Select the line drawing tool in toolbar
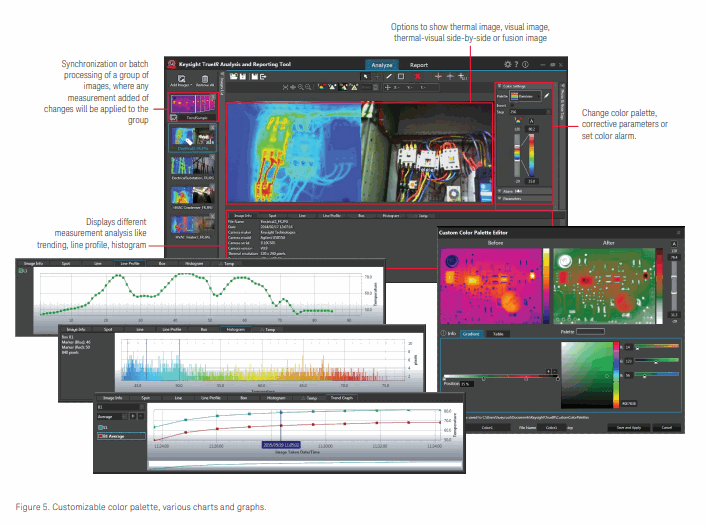Image resolution: width=706 pixels, height=526 pixels. pyautogui.click(x=388, y=75)
